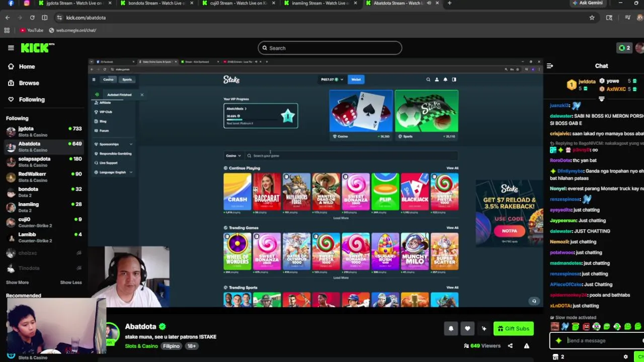Viewport: 644px width, 362px height.
Task: Switch to bondota Stream browser tab
Action: click(157, 3)
